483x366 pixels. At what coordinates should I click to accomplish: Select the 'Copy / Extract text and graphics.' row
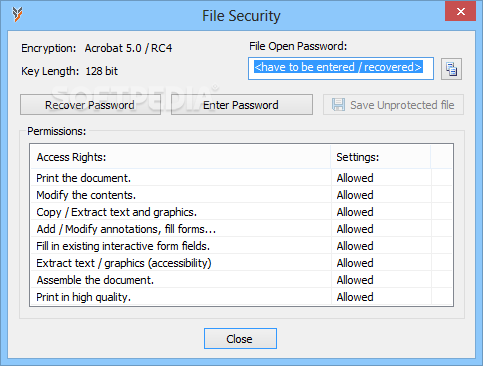pyautogui.click(x=241, y=212)
